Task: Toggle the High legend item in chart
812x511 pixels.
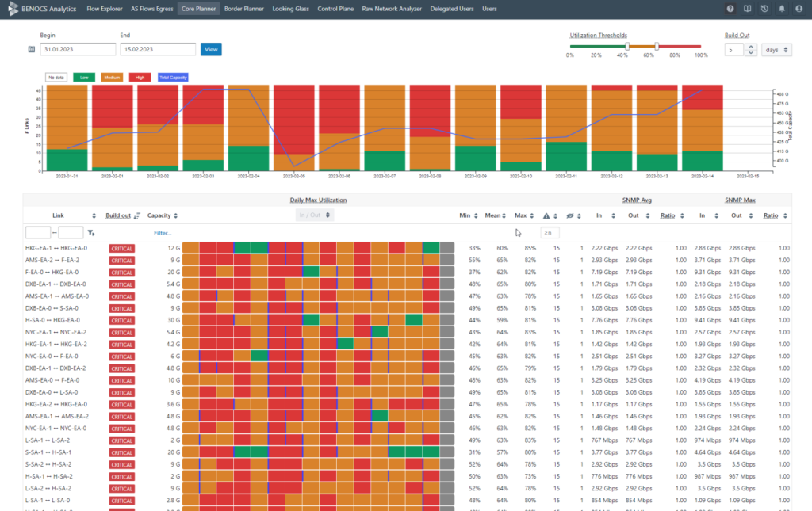Action: pyautogui.click(x=140, y=78)
